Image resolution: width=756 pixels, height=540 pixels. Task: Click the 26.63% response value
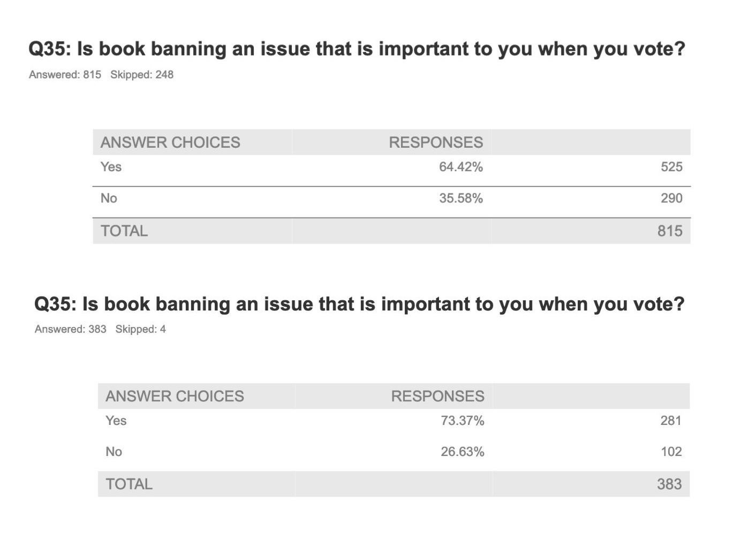click(463, 452)
